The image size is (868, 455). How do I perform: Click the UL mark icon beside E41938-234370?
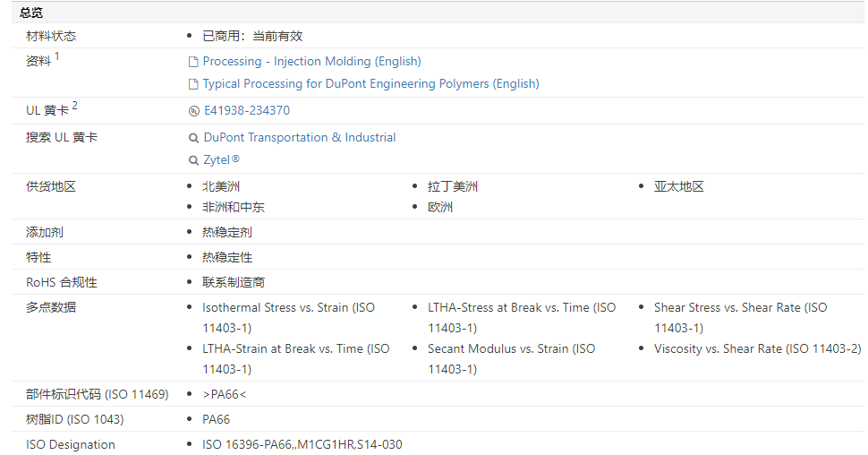point(193,111)
